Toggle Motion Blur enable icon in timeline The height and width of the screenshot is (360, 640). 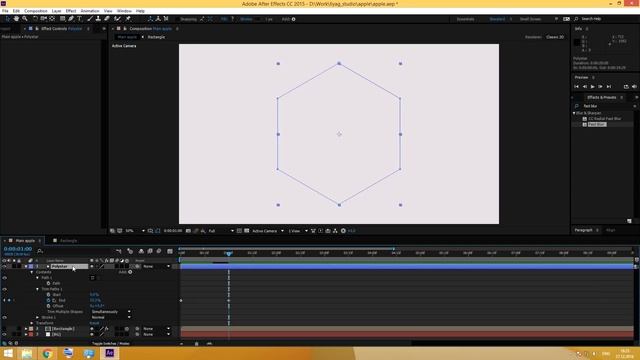159,251
